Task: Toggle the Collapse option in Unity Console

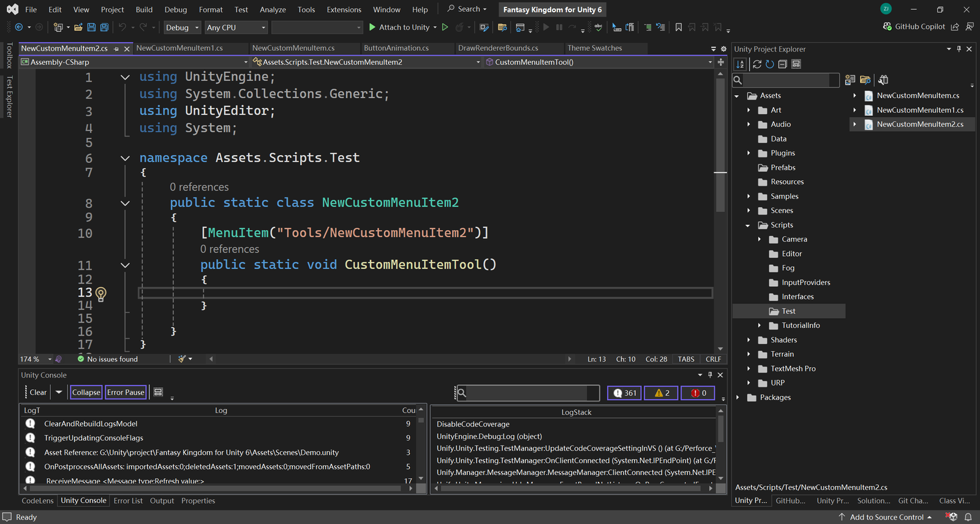Action: pos(86,392)
